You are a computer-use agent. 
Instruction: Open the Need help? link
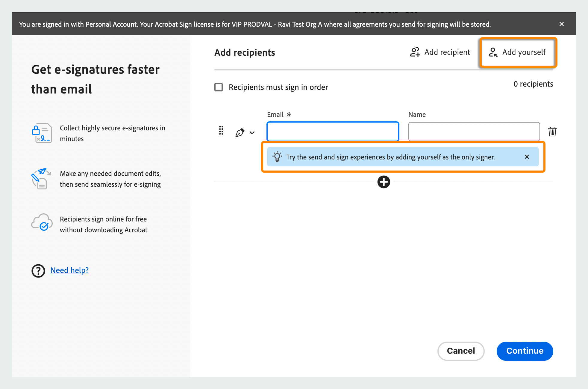coord(69,270)
